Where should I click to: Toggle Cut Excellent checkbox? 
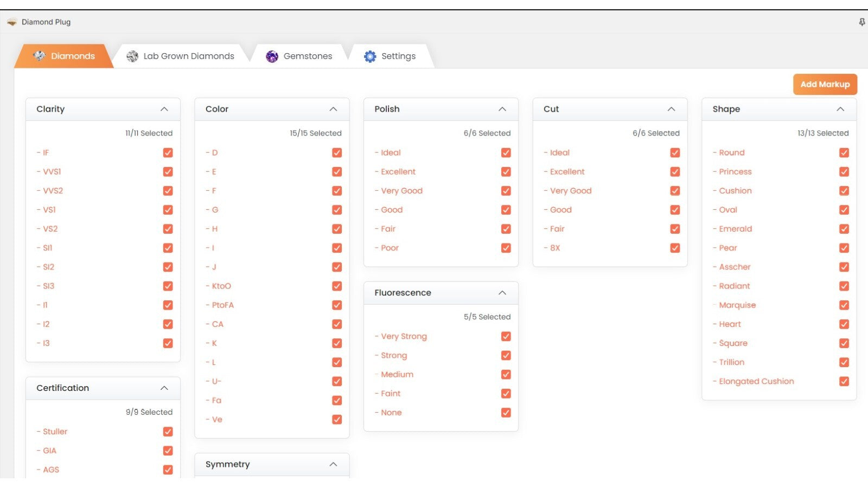pos(675,172)
